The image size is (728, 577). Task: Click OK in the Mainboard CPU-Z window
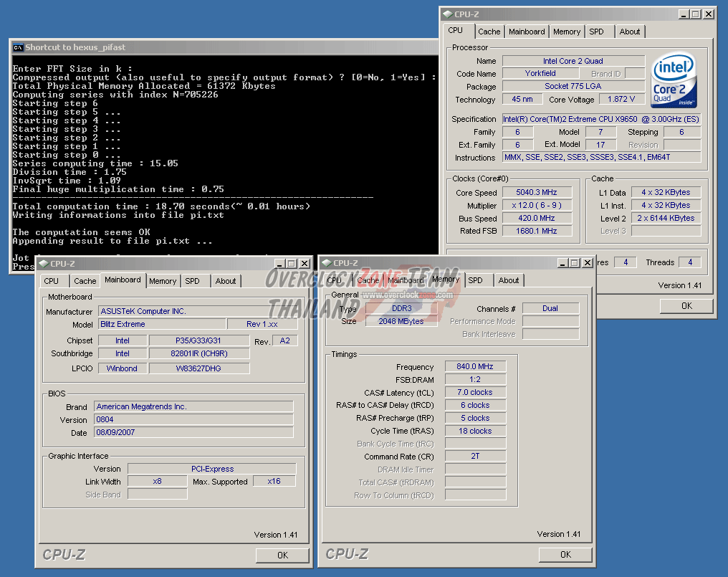[x=283, y=555]
